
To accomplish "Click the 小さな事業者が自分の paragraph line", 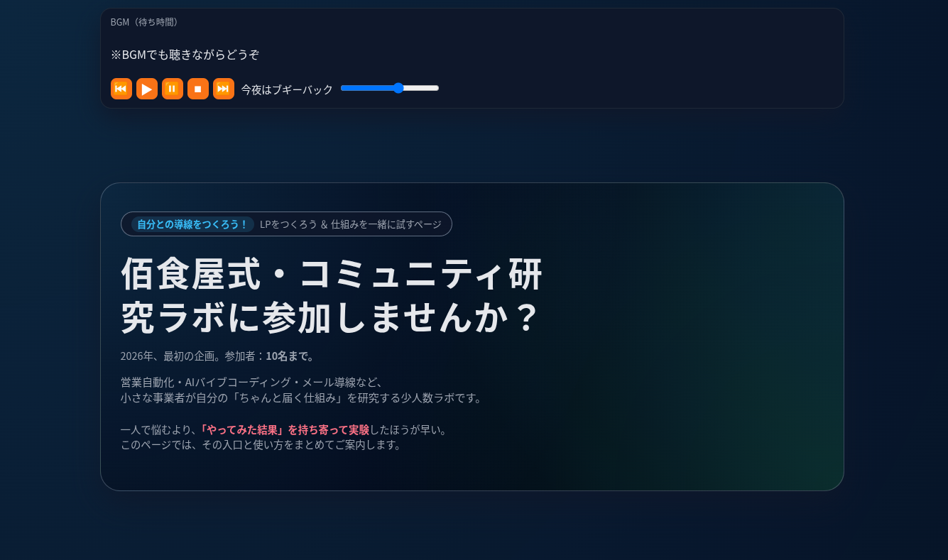I will pyautogui.click(x=303, y=397).
